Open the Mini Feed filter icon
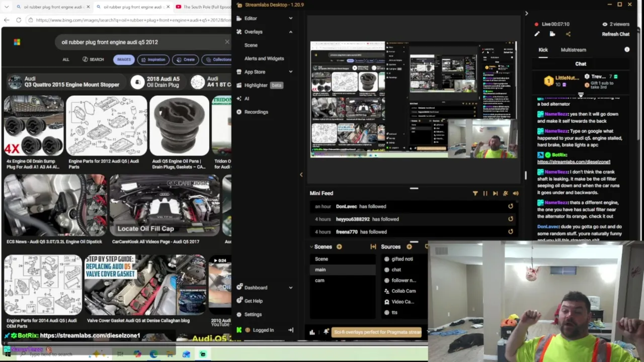Screen dimensions: 644x362 point(475,193)
